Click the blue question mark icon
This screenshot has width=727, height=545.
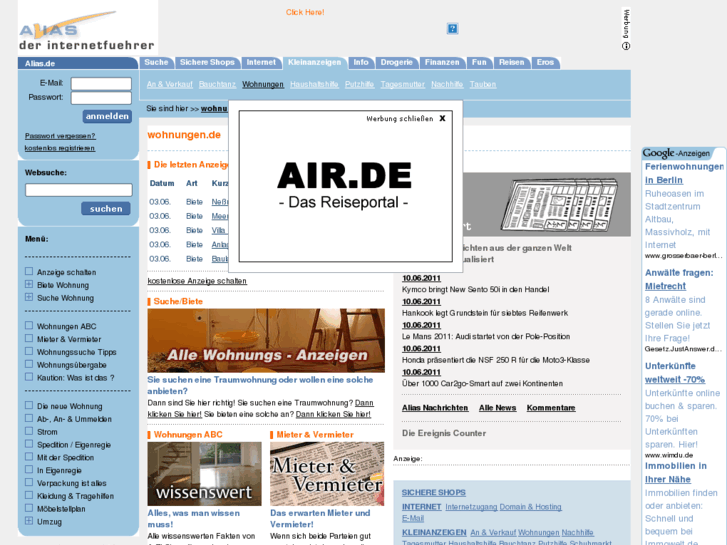click(453, 29)
